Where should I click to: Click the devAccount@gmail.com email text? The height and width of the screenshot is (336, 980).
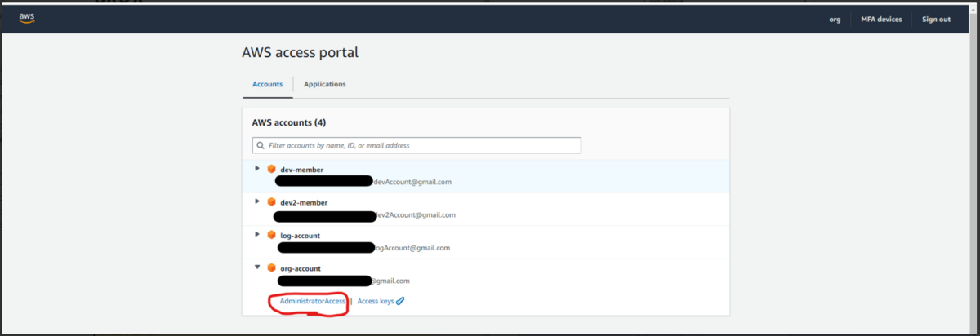(x=412, y=182)
